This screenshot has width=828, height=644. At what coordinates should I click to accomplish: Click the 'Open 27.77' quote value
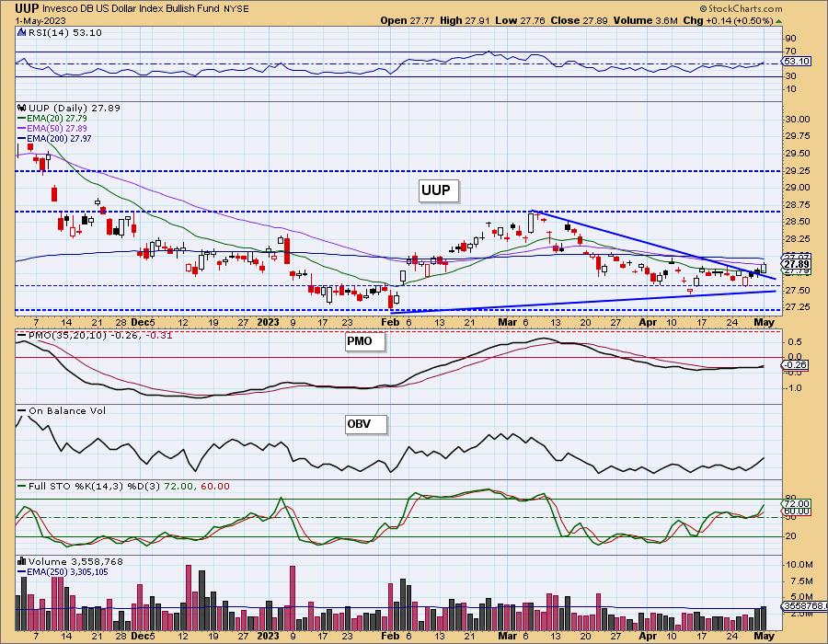[x=408, y=20]
